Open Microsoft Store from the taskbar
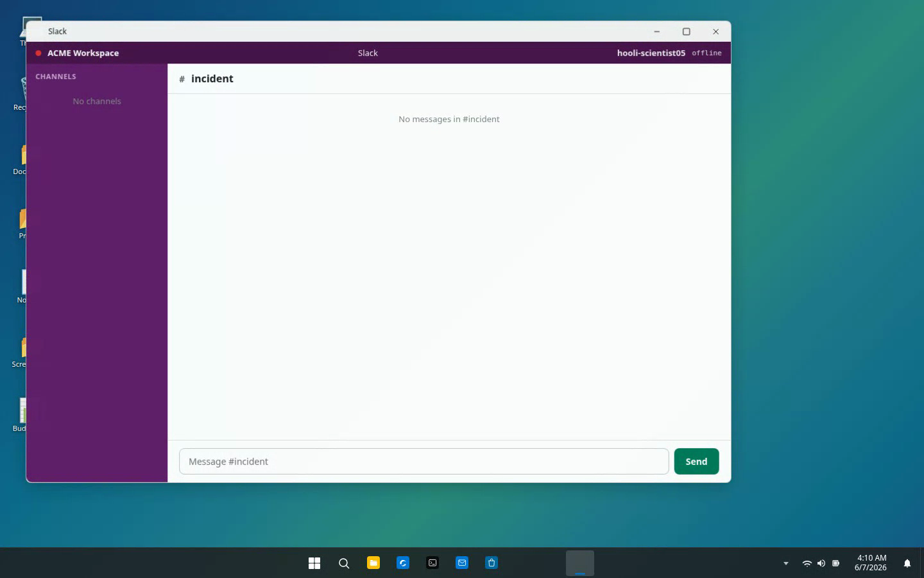The height and width of the screenshot is (578, 924). coord(492,563)
